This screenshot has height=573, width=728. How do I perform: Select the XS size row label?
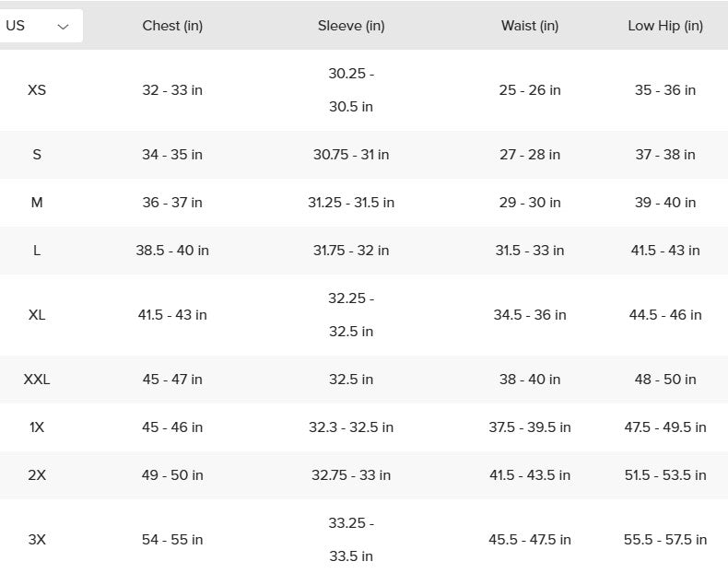(x=37, y=90)
